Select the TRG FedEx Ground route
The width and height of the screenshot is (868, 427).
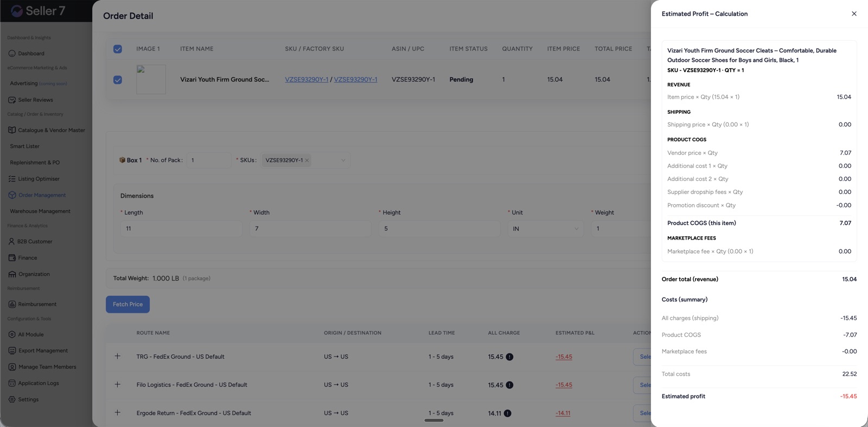tap(642, 357)
